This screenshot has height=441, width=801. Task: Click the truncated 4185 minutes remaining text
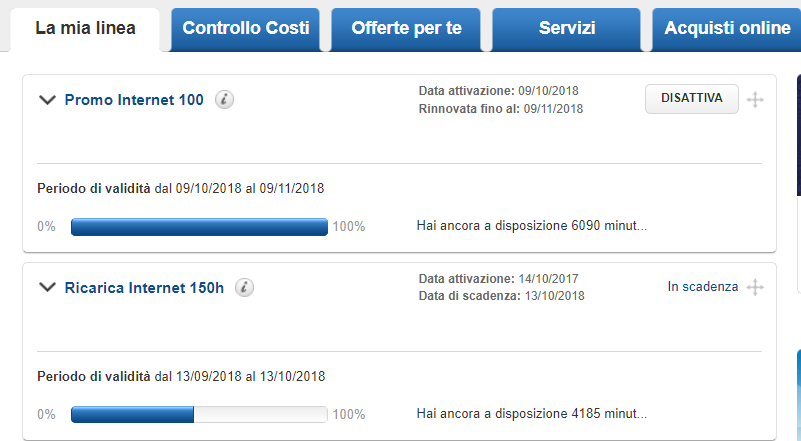[x=531, y=413]
